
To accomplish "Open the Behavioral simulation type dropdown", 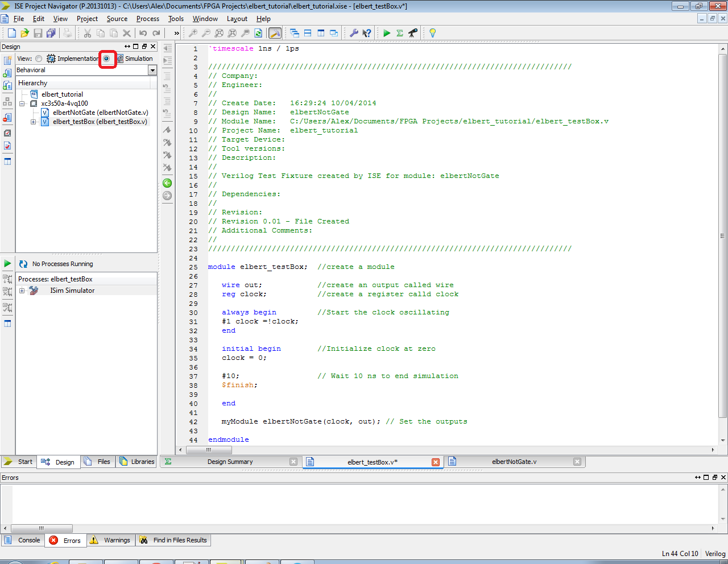I will point(152,70).
